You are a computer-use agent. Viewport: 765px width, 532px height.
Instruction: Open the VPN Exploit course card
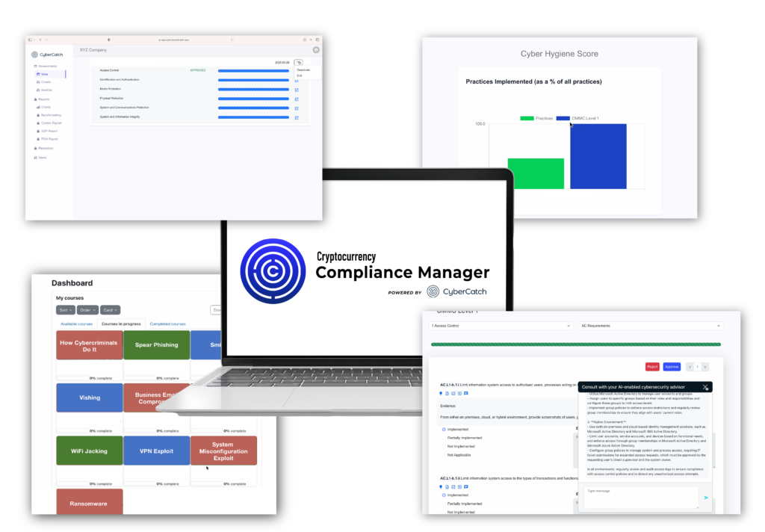click(157, 451)
